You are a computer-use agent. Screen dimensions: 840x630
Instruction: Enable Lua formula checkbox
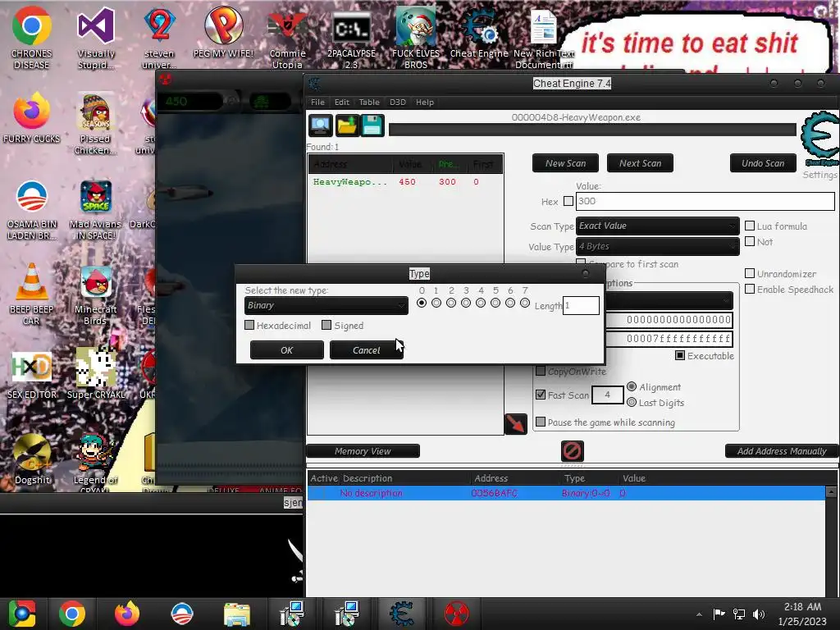750,226
